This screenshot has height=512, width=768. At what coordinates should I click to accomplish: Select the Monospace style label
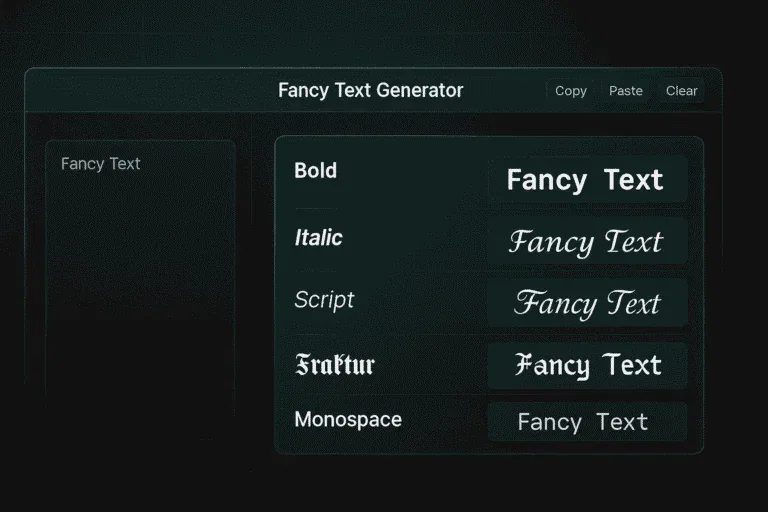click(x=348, y=420)
